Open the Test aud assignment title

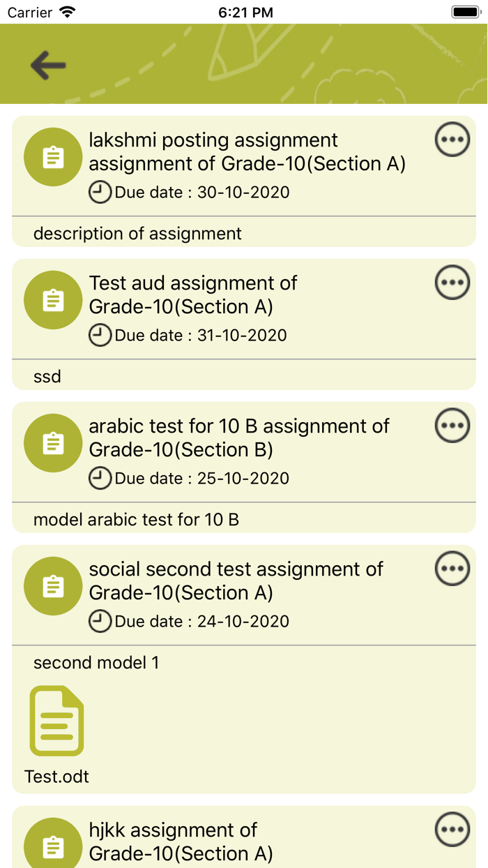click(x=192, y=294)
